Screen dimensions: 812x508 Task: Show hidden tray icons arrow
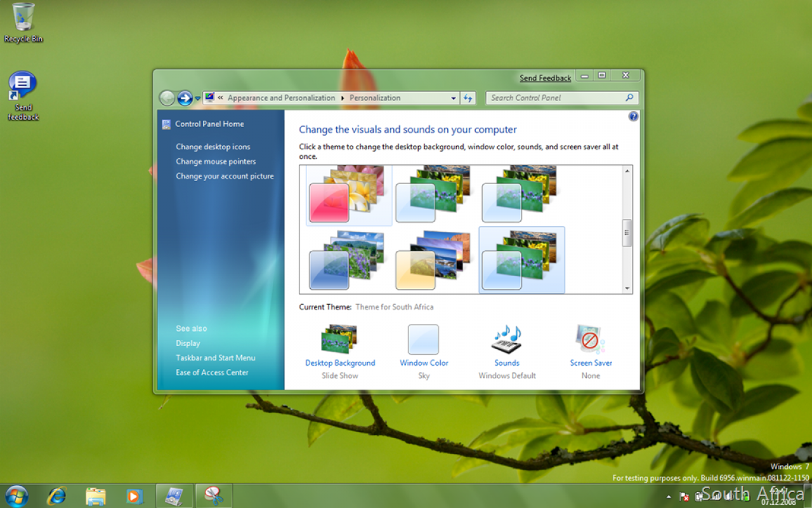pyautogui.click(x=669, y=497)
